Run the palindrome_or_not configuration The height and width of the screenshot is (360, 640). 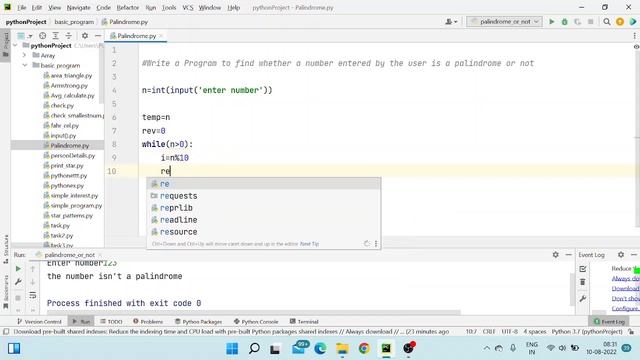tap(551, 22)
